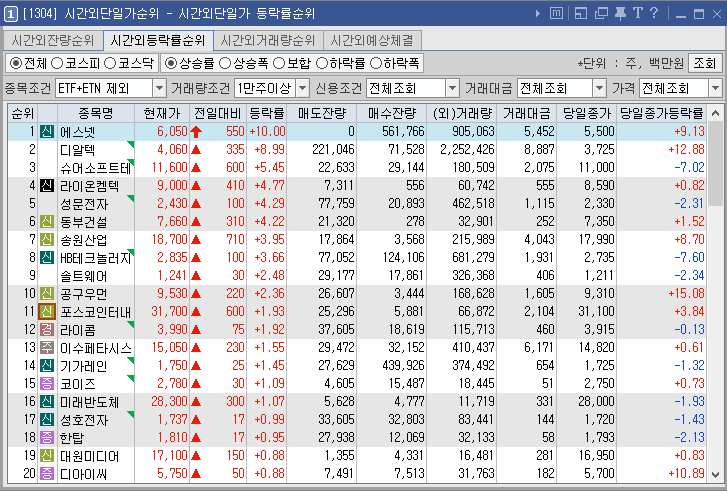Click the 종목명 column header
Image resolution: width=727 pixels, height=491 pixels.
(x=96, y=113)
